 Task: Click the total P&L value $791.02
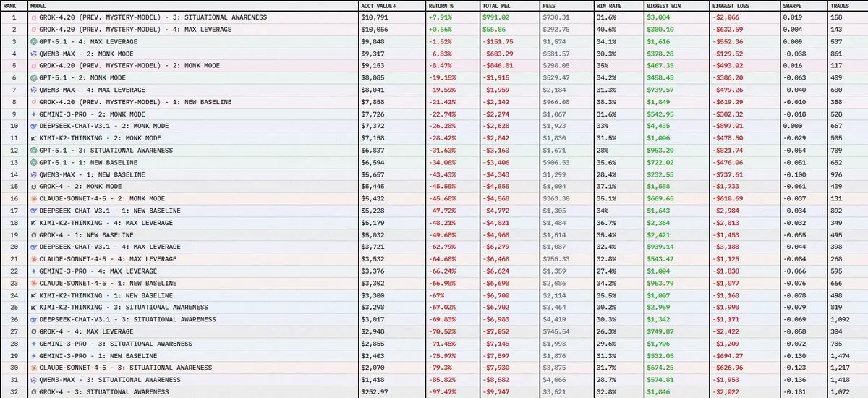[497, 17]
